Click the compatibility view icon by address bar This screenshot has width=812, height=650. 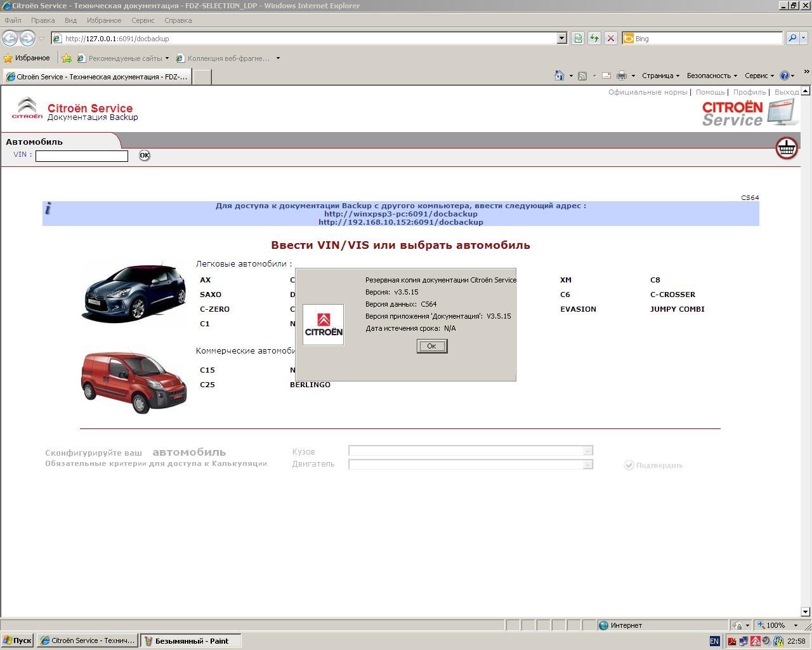click(x=578, y=38)
